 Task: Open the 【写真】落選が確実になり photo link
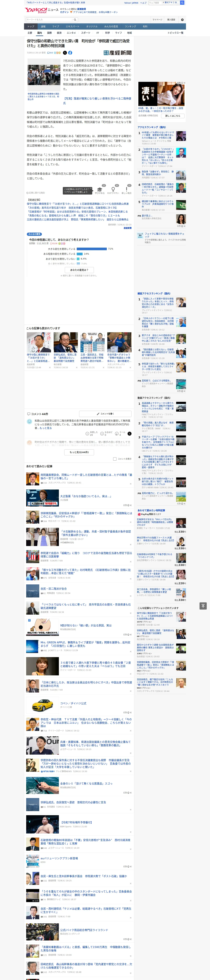point(97,101)
